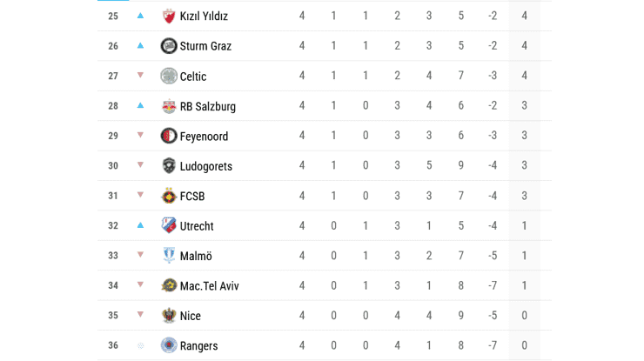Open the Ludogorets team page
This screenshot has height=361, width=644.
pos(205,166)
